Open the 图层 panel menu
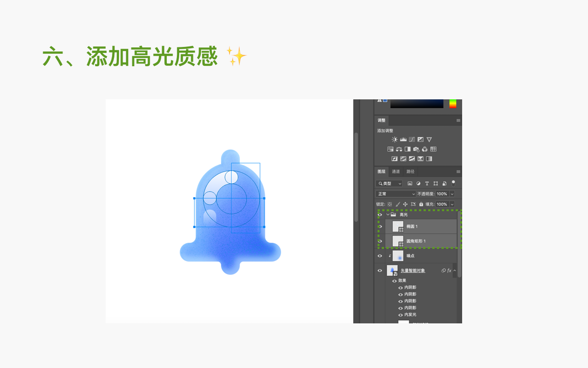Image resolution: width=588 pixels, height=368 pixels. (x=458, y=172)
